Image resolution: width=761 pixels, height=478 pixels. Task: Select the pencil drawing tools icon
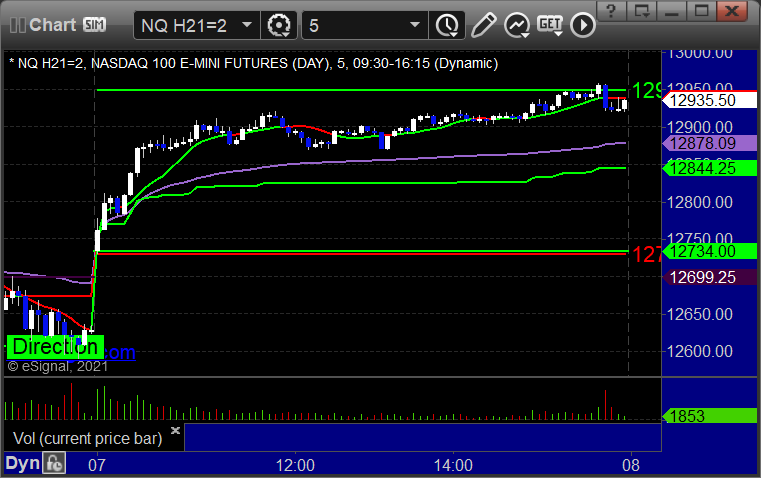(483, 24)
